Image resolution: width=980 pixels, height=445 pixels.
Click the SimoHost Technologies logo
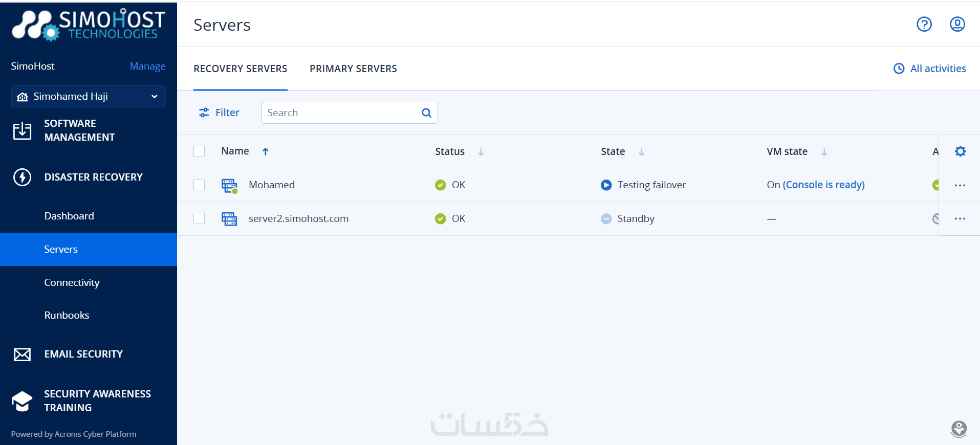pos(89,24)
